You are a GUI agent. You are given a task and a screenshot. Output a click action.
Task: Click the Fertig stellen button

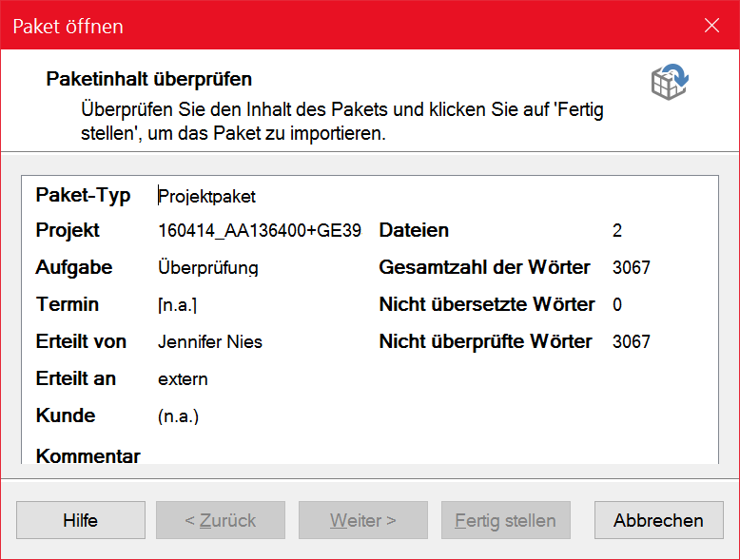(506, 520)
